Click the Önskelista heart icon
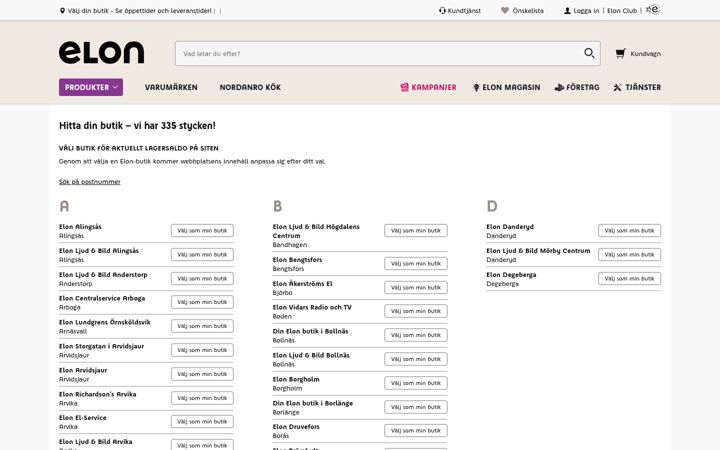The width and height of the screenshot is (720, 450). click(505, 11)
